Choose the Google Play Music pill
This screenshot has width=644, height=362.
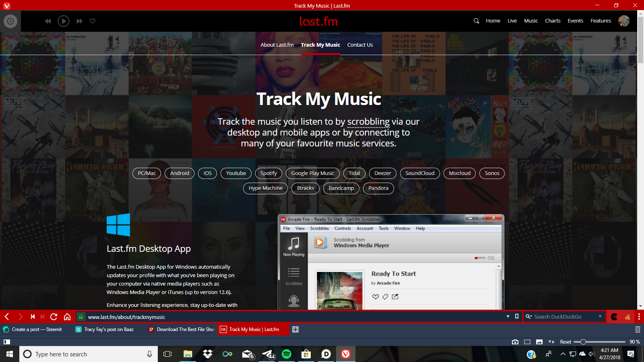[313, 173]
